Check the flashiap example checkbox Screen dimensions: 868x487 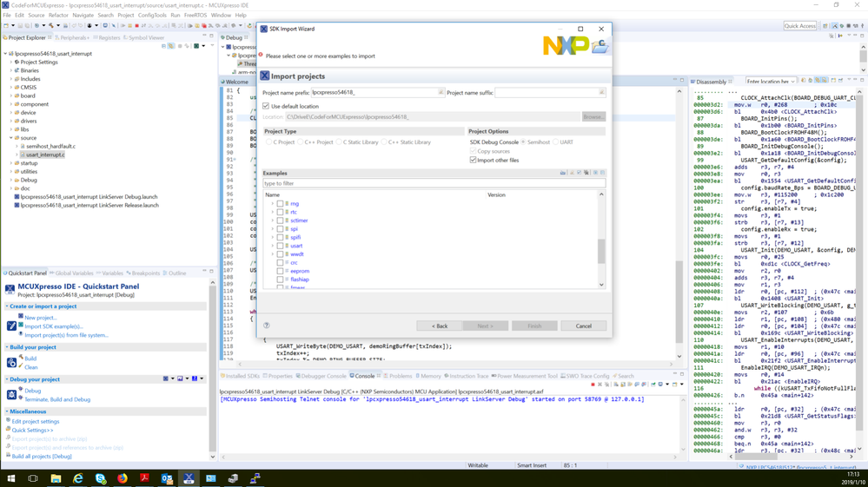coord(280,280)
